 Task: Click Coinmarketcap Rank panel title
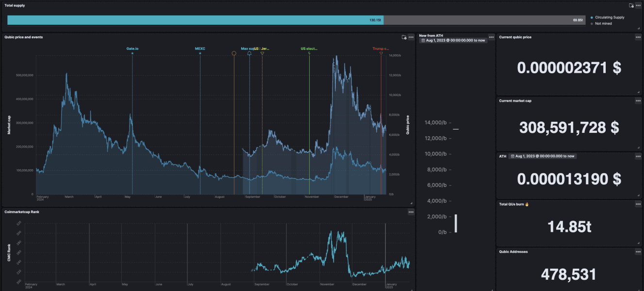coord(21,212)
